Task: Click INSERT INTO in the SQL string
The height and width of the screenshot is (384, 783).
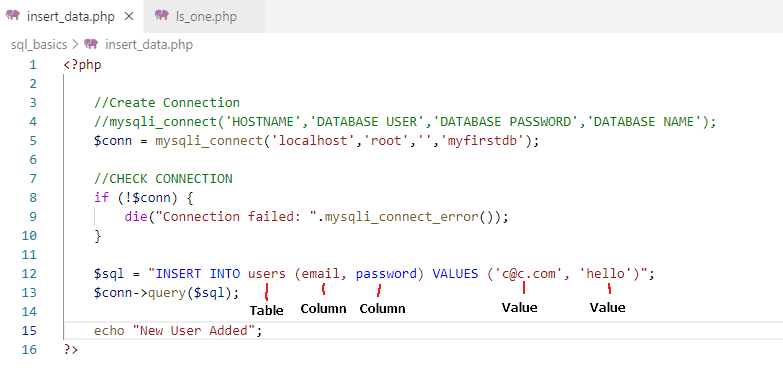Action: coord(197,274)
